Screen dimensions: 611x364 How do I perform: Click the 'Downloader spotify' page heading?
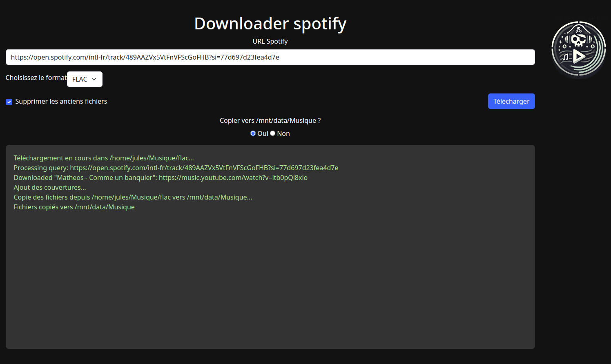270,24
